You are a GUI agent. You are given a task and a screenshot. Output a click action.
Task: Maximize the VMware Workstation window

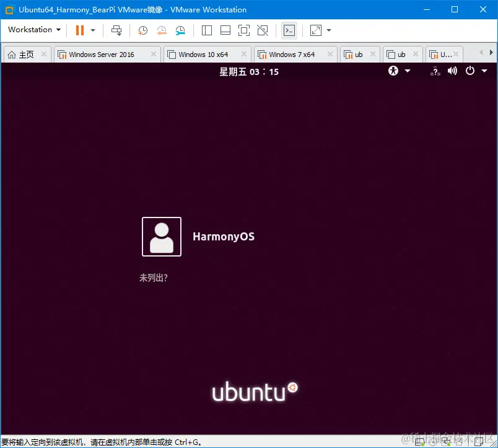[455, 9]
